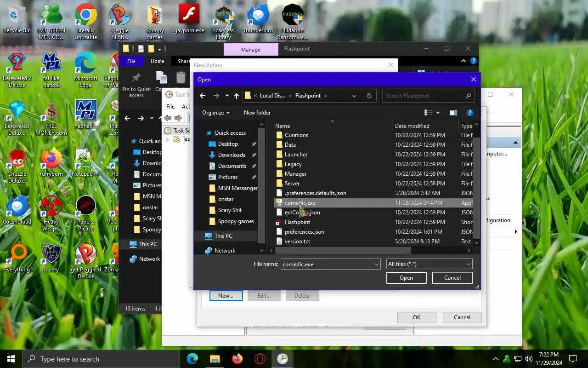The image size is (588, 368).
Task: Click the Change your view icon
Action: [428, 113]
